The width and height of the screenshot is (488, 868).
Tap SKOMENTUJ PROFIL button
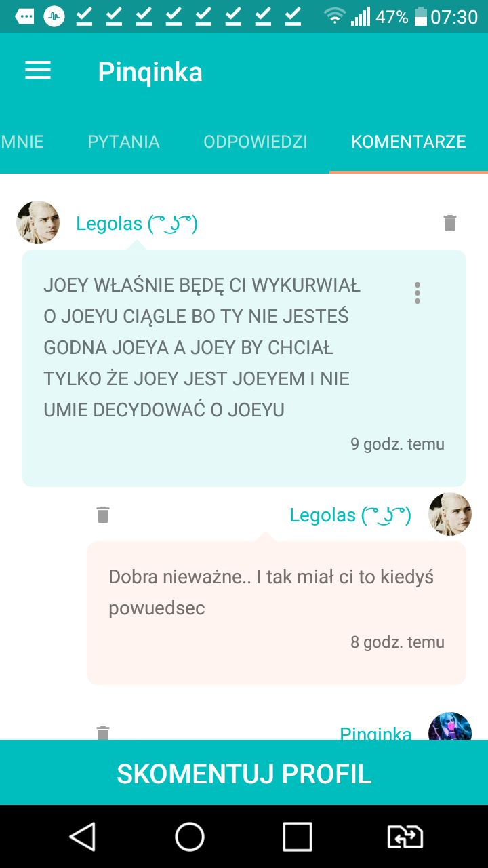pyautogui.click(x=244, y=773)
